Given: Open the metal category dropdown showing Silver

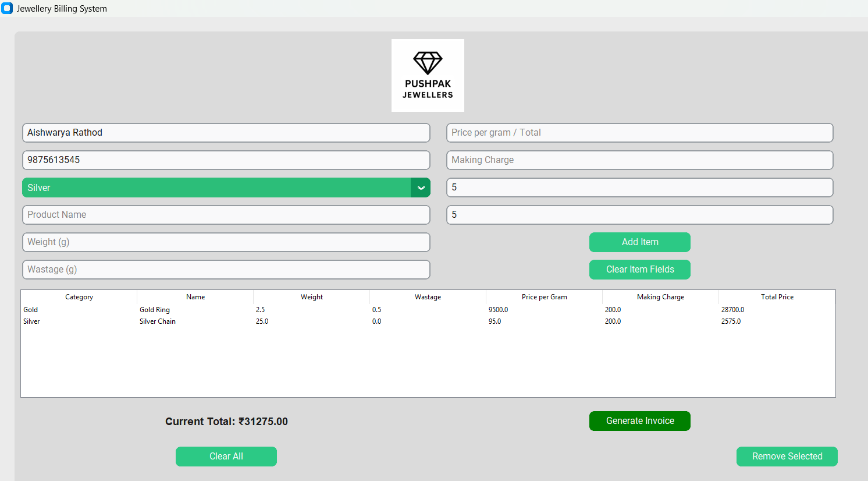Looking at the screenshot, I should [221, 188].
